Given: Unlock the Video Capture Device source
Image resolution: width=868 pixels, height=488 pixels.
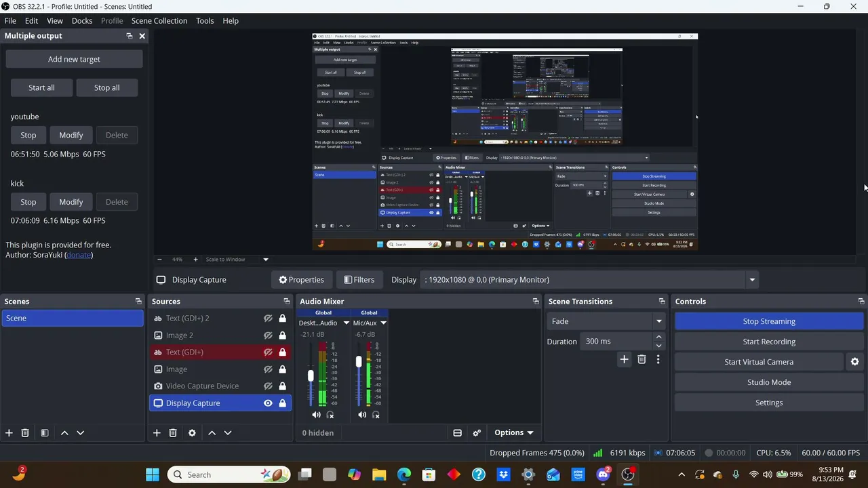Looking at the screenshot, I should coord(283,386).
